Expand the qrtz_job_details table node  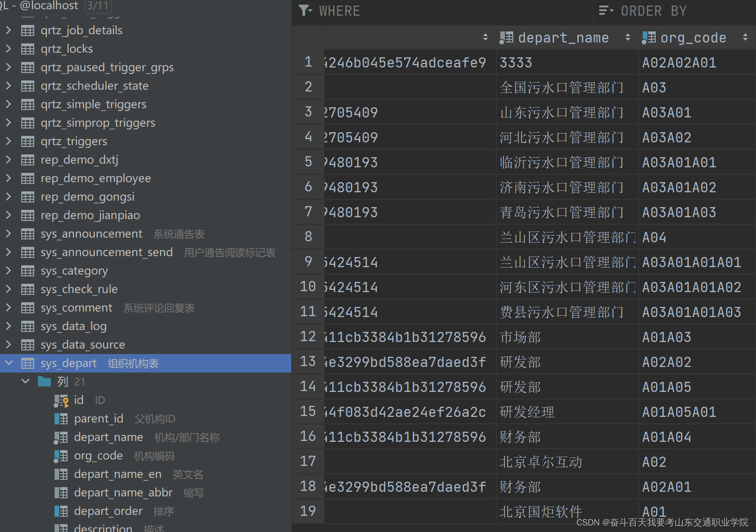pos(8,30)
